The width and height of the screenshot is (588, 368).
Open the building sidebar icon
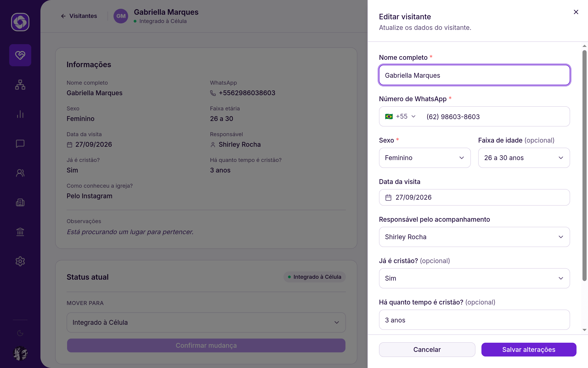pyautogui.click(x=20, y=202)
